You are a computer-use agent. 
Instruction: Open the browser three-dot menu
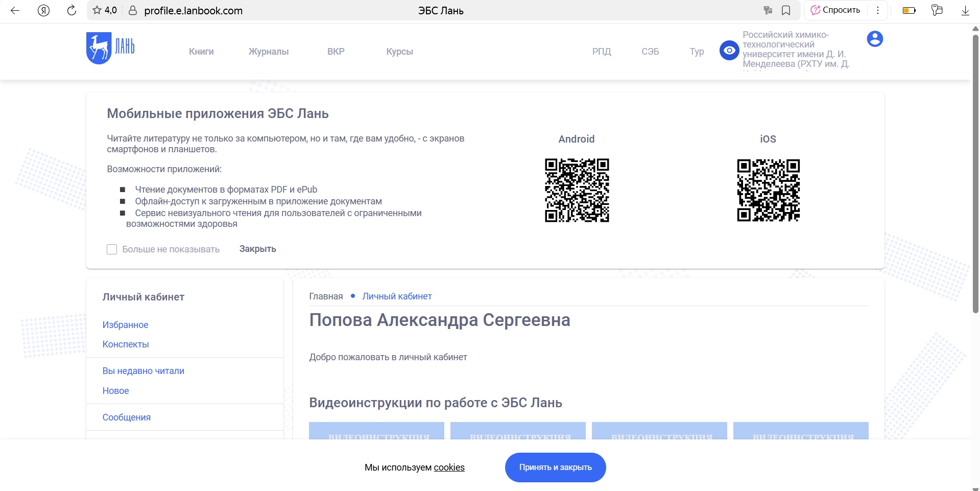click(878, 10)
